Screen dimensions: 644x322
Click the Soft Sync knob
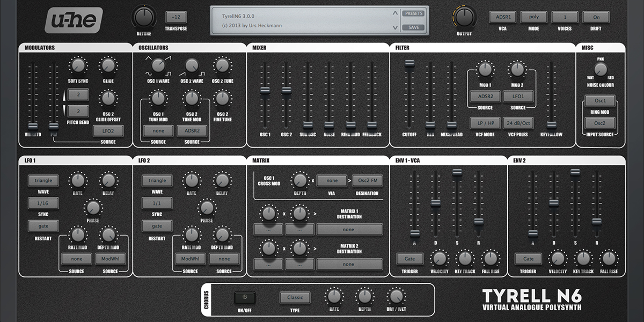[x=78, y=66]
